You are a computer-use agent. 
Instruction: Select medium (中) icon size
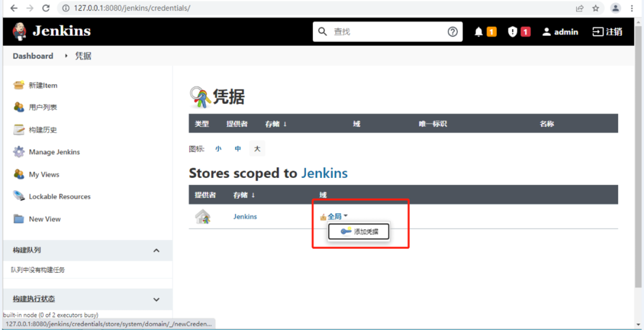238,149
